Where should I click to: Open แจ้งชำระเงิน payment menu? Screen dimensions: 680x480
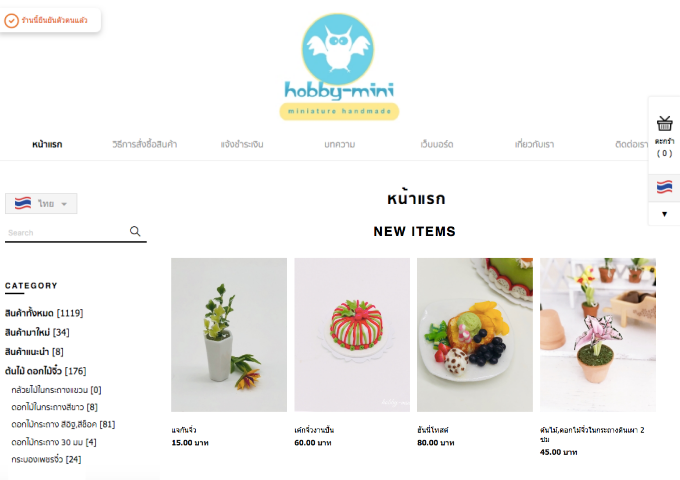pos(242,144)
